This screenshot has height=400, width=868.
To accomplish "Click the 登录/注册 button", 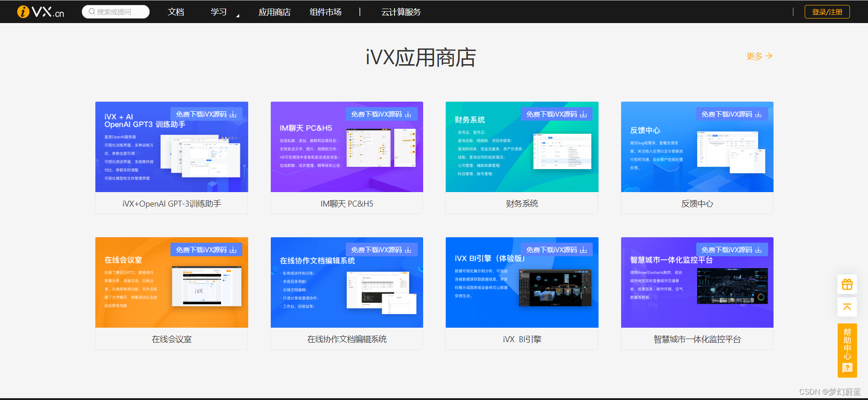I will click(827, 12).
